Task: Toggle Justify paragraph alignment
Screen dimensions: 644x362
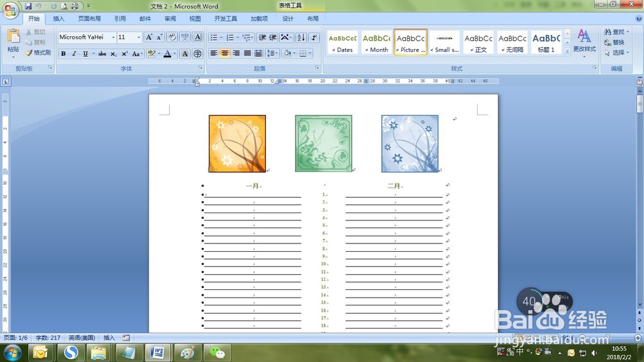Action: click(x=247, y=53)
